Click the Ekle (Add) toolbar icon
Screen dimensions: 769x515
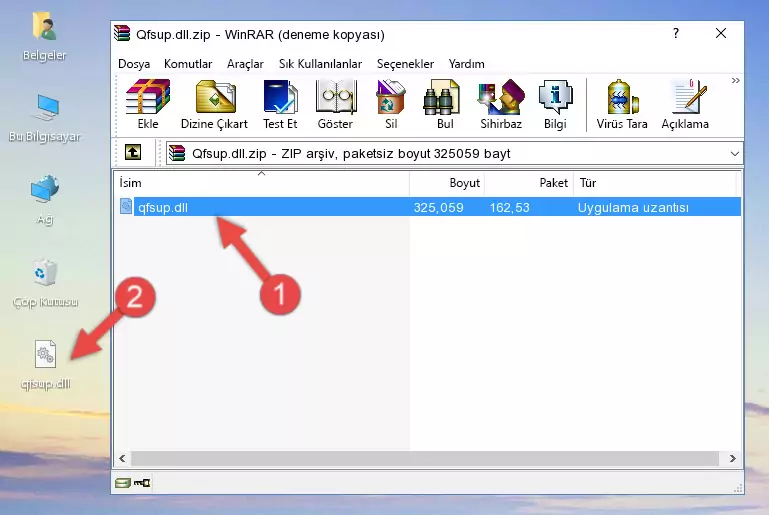pyautogui.click(x=148, y=104)
